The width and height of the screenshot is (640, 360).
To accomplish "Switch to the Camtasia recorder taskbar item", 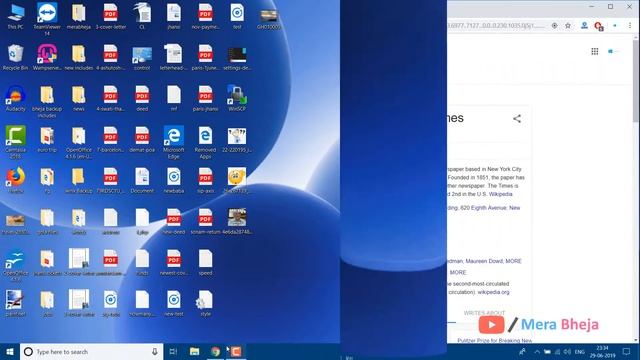I will 236,351.
